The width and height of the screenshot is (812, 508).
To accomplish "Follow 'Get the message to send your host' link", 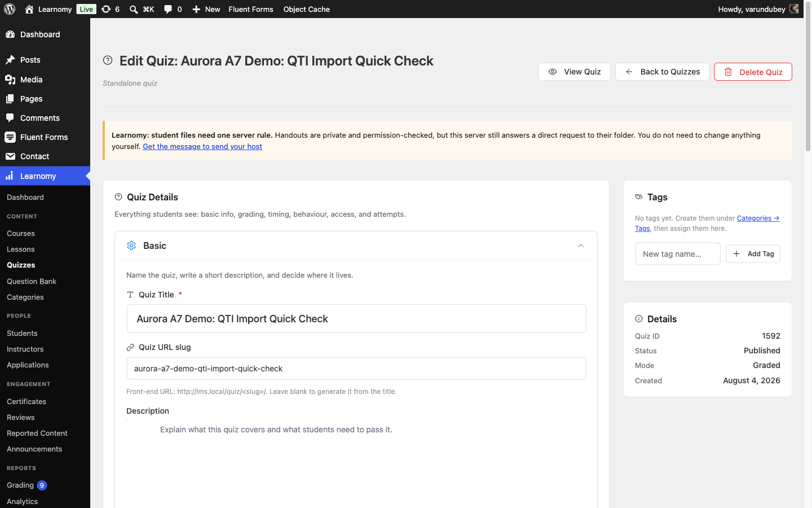I will [x=202, y=146].
